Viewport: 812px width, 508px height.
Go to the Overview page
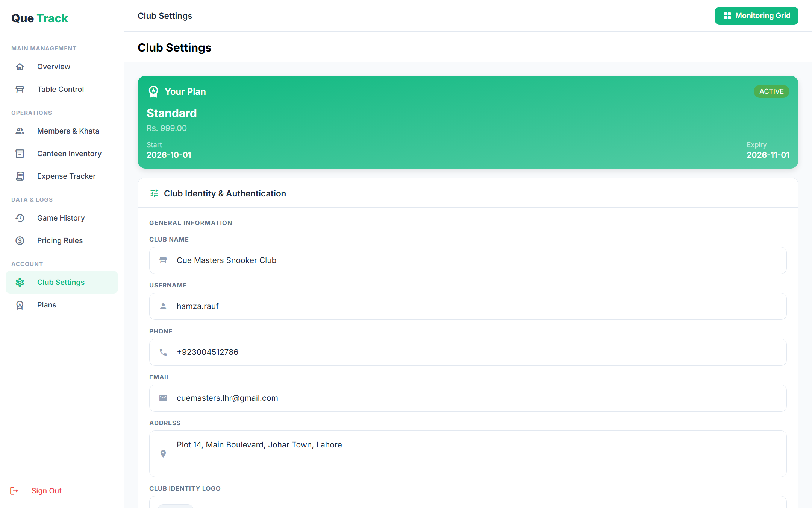click(62, 67)
